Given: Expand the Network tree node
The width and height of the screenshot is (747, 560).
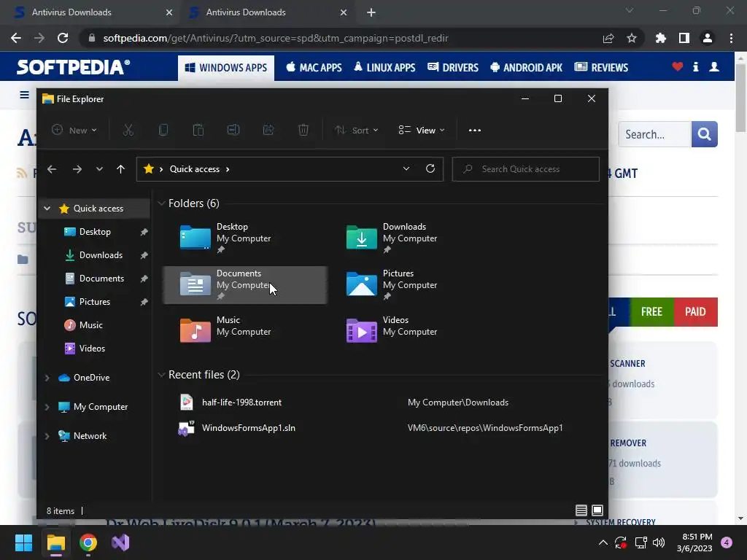Looking at the screenshot, I should pyautogui.click(x=47, y=436).
